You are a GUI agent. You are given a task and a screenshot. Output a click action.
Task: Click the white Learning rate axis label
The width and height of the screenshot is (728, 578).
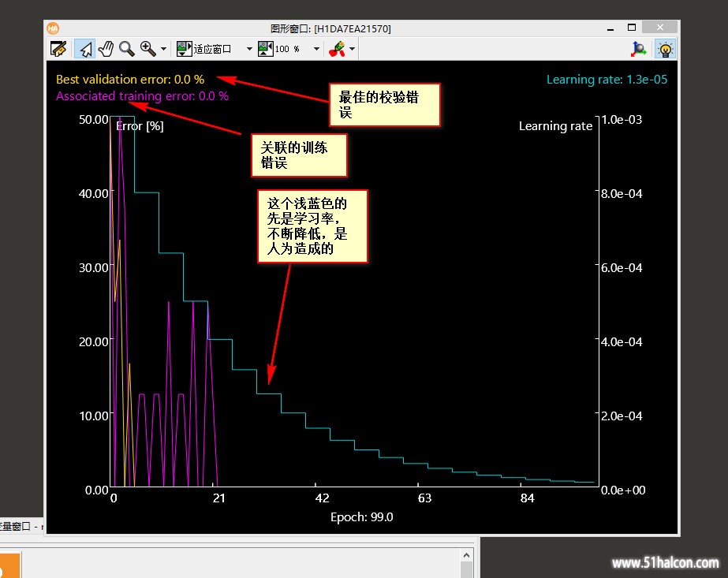click(x=555, y=126)
